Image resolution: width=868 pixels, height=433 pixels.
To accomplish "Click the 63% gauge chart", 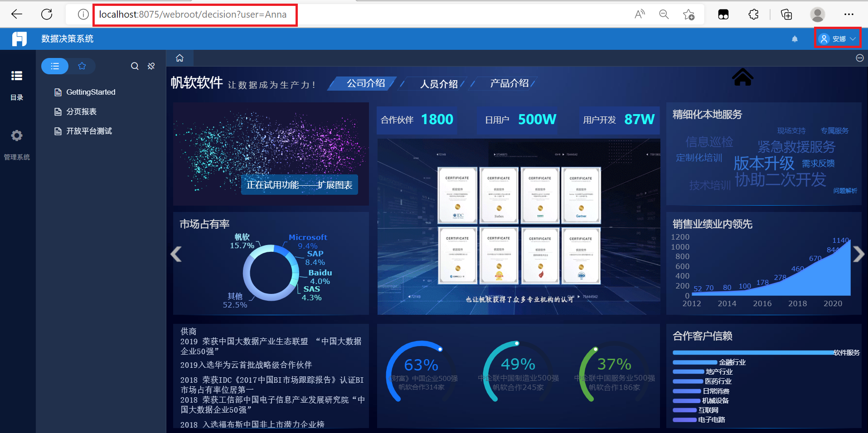I will [x=422, y=371].
